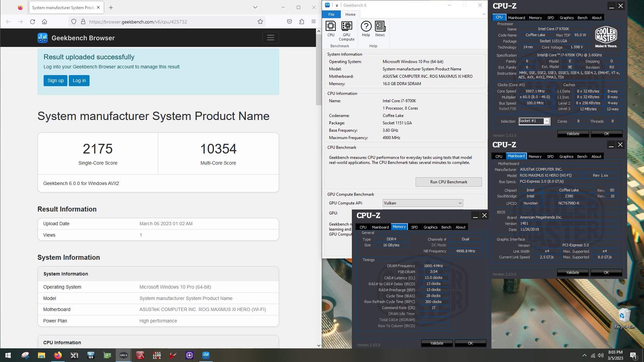Collapse the Geekbench ribbon with the chevron
This screenshot has width=644, height=362.
click(x=484, y=14)
